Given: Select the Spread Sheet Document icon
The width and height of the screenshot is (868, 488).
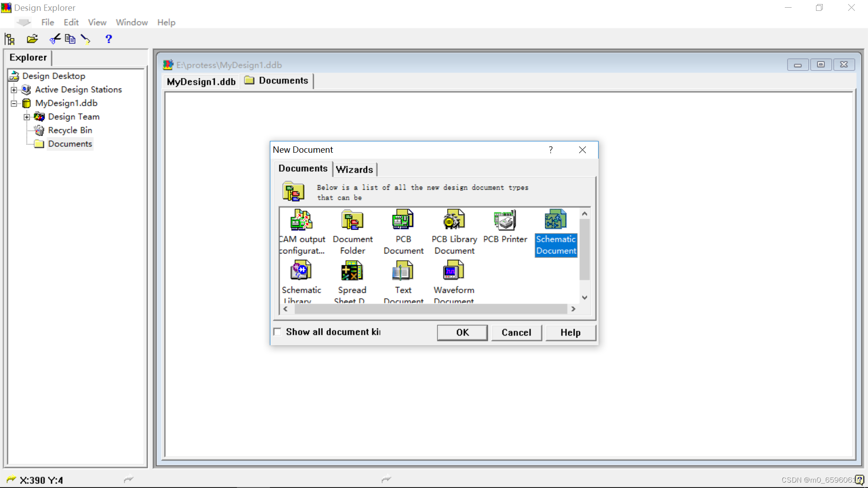Looking at the screenshot, I should click(352, 271).
